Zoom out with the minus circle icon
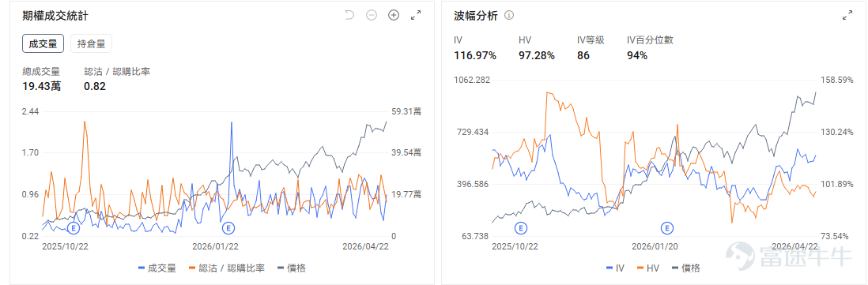Screen dimensions: 868x285 click(372, 16)
